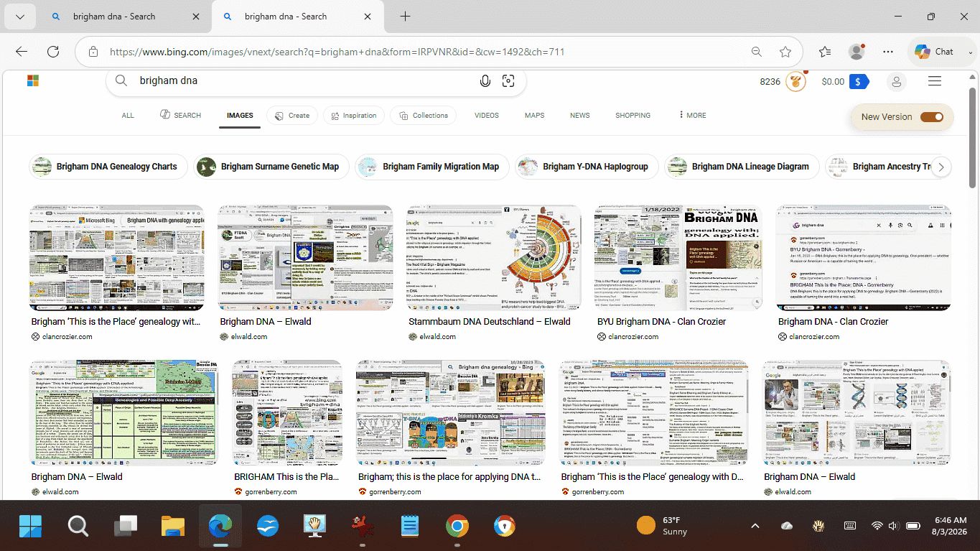This screenshot has width=980, height=551.
Task: Click the Inspiration button
Action: 354,115
